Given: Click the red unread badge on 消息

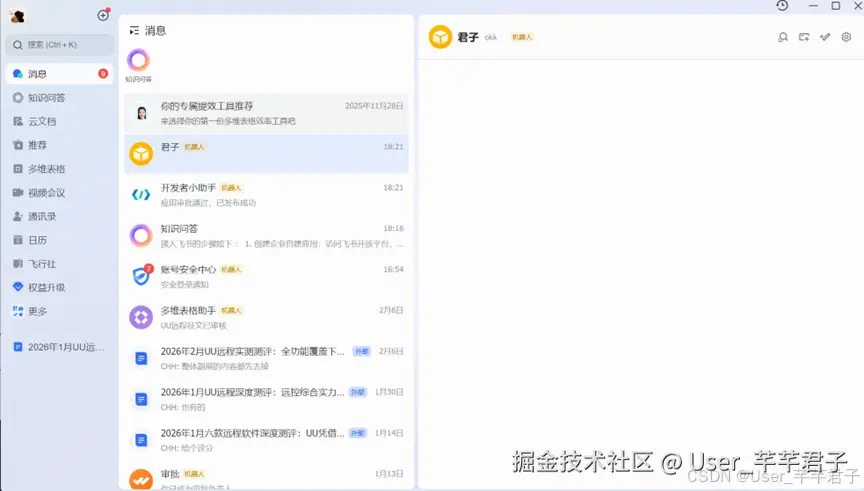Looking at the screenshot, I should pyautogui.click(x=103, y=74).
